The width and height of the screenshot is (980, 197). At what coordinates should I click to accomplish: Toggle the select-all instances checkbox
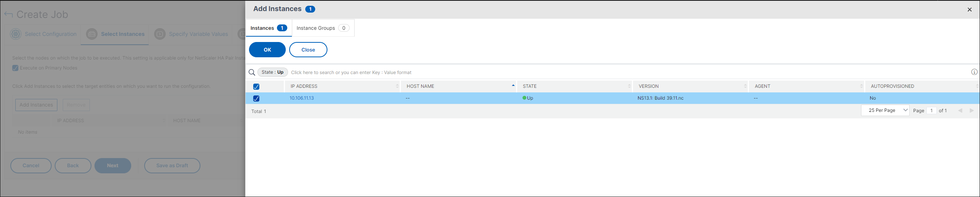(256, 87)
